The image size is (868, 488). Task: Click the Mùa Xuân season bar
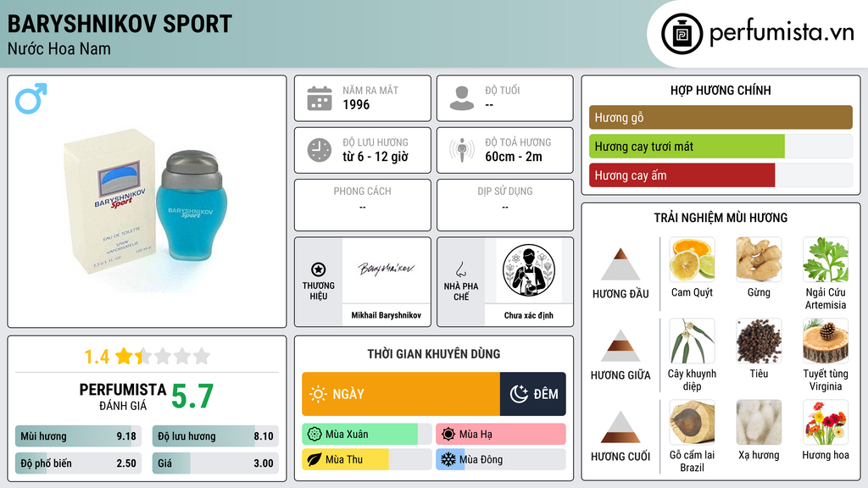coord(367,435)
